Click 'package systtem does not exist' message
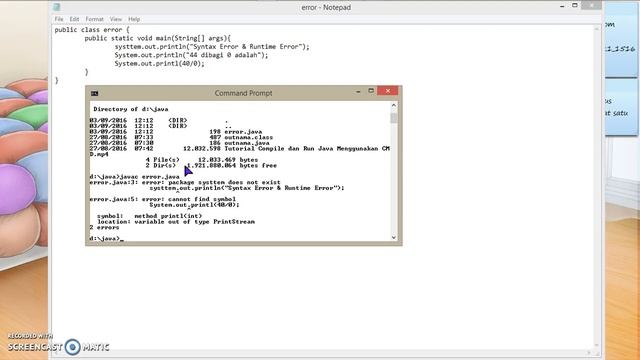This screenshot has height=360, width=640. (224, 182)
